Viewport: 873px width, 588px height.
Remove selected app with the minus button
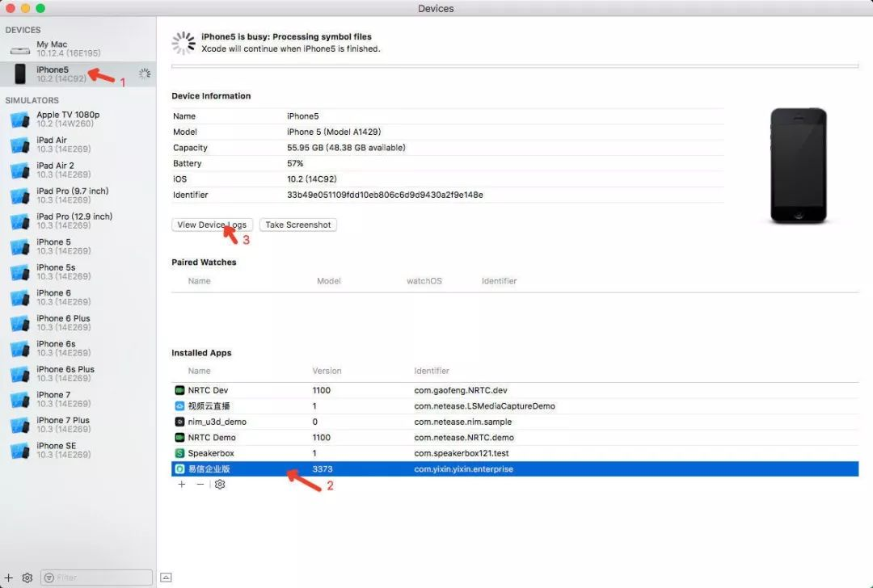(200, 485)
